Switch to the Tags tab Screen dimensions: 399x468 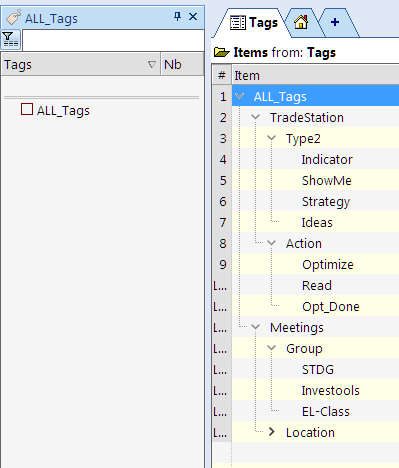click(254, 23)
